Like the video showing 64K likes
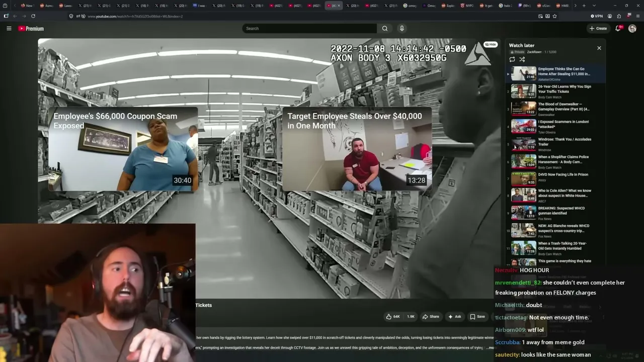 coord(392,317)
